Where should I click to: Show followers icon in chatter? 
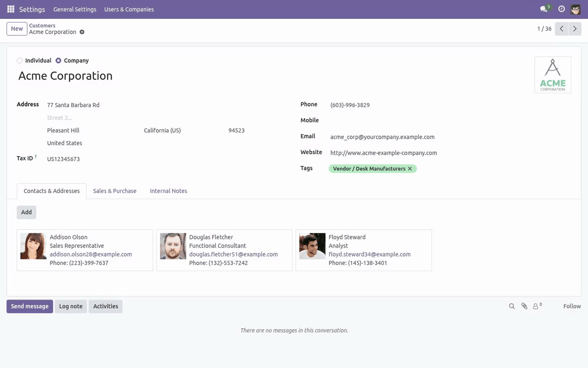537,306
